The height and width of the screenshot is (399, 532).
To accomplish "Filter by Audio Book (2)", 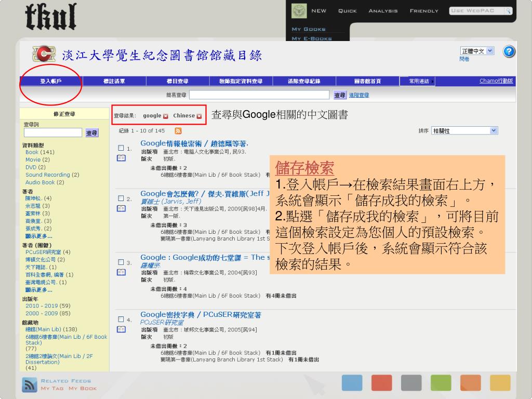I will [x=45, y=182].
